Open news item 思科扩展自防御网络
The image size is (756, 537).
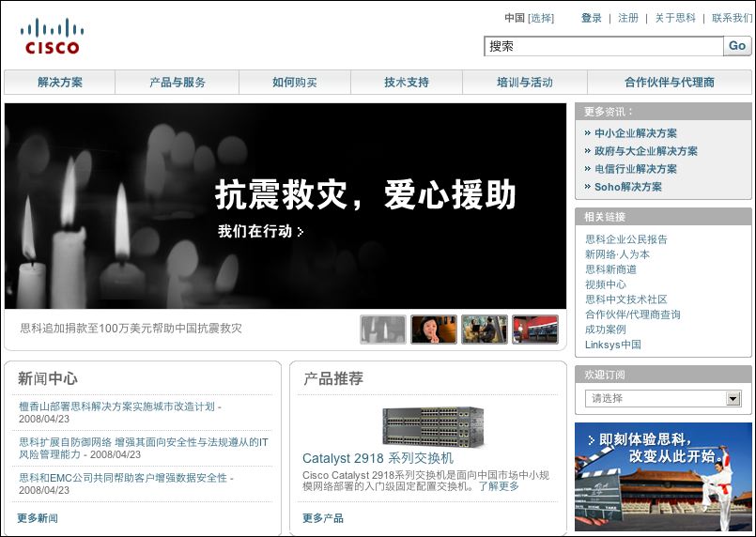143,448
